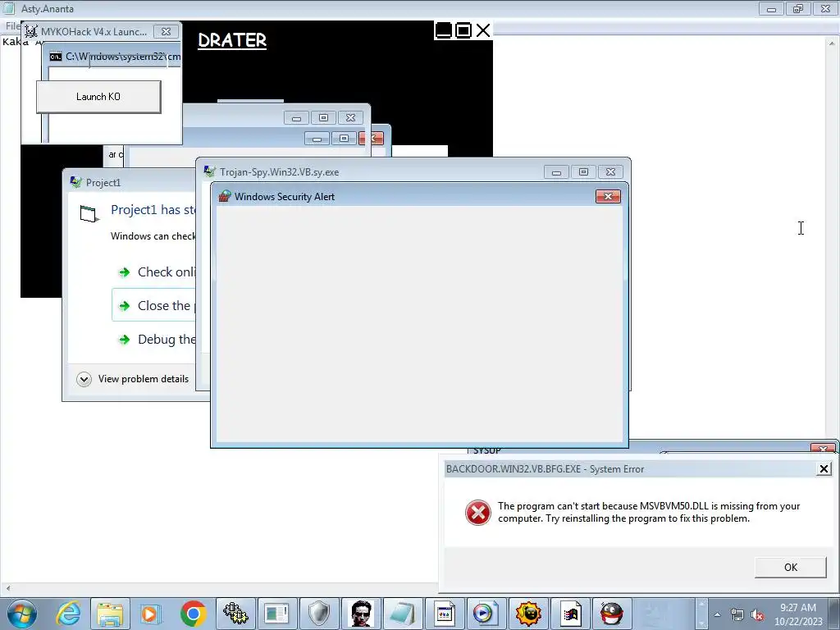This screenshot has height=630, width=840.
Task: Select the Serious Sam bomb icon in taskbar
Action: (x=528, y=614)
